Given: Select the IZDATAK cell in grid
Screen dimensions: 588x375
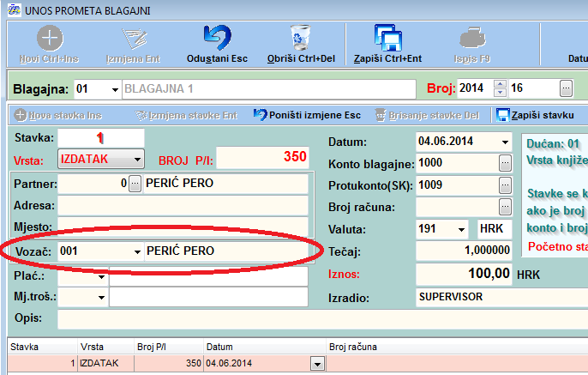Looking at the screenshot, I should coord(105,363).
